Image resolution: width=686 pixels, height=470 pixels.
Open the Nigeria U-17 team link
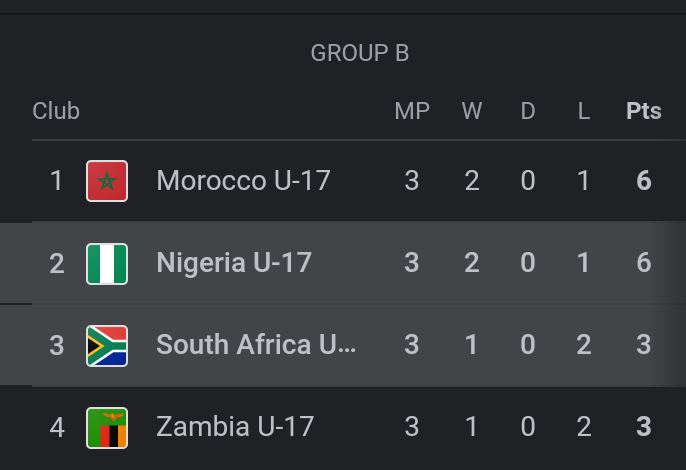click(x=234, y=263)
